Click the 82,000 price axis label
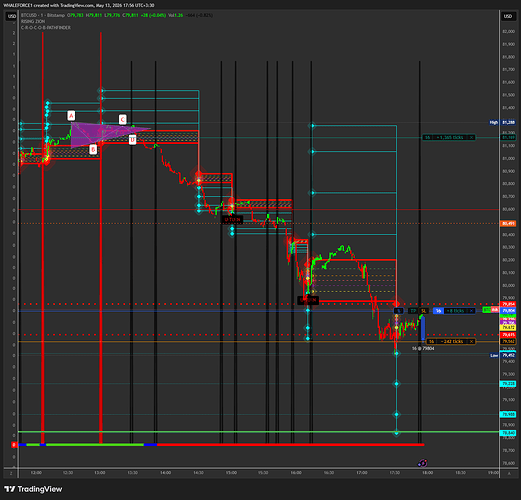Screen dimensions: 521x500 pyautogui.click(x=508, y=31)
